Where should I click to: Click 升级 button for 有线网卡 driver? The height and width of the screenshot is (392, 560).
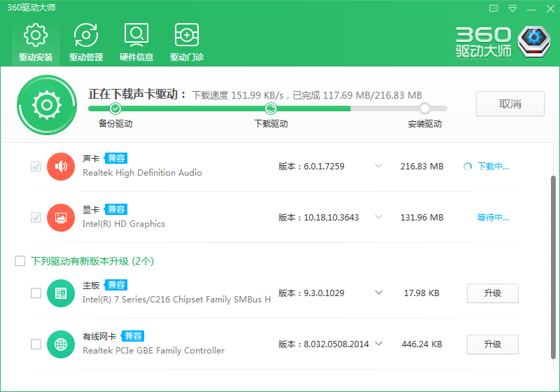tap(493, 344)
